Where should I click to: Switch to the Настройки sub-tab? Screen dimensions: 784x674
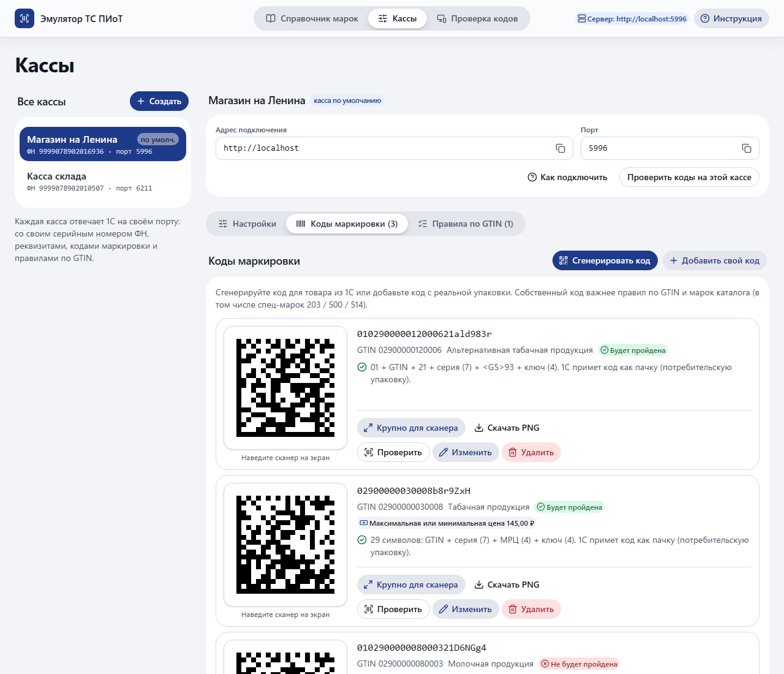(x=247, y=224)
